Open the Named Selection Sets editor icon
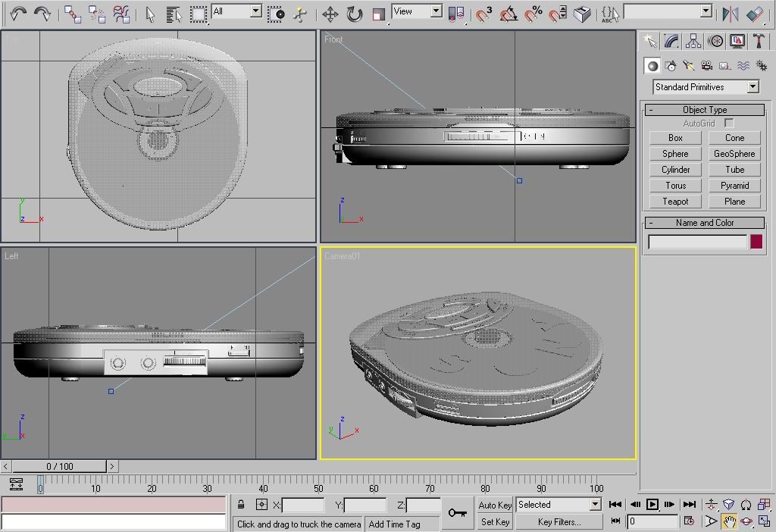 [610, 14]
